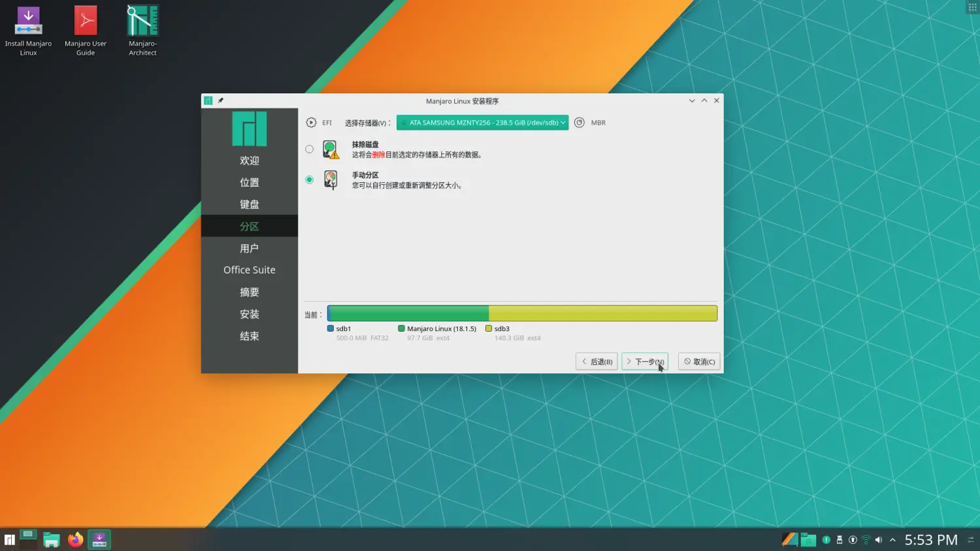
Task: Open the audio volume tray icon
Action: click(879, 540)
